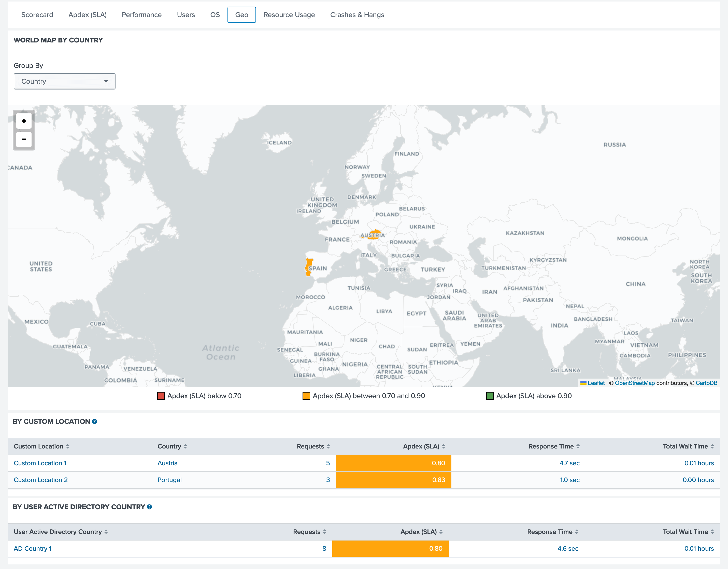
Task: Open the Group By Country dropdown
Action: [64, 81]
